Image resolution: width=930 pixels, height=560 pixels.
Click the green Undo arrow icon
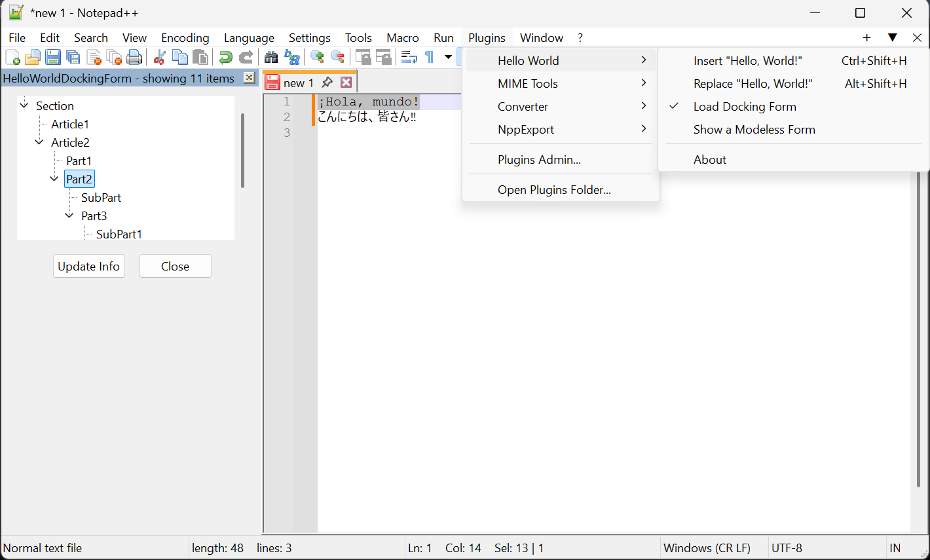point(225,57)
